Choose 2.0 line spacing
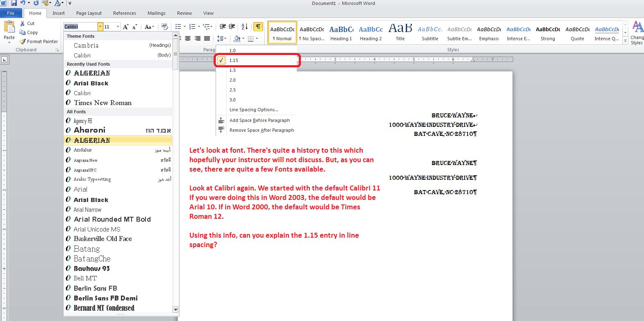Viewport: 644px width, 321px height. click(256, 80)
